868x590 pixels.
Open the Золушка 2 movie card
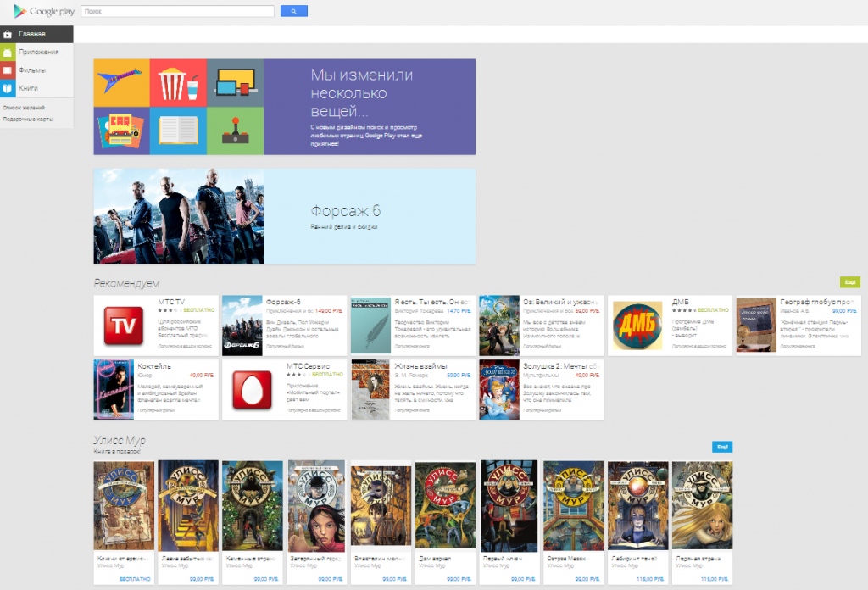(541, 389)
